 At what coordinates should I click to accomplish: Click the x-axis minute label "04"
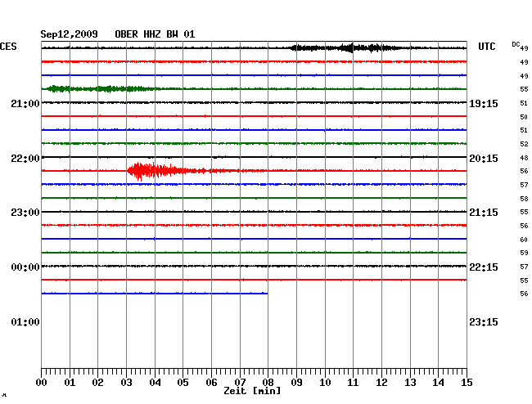[155, 383]
